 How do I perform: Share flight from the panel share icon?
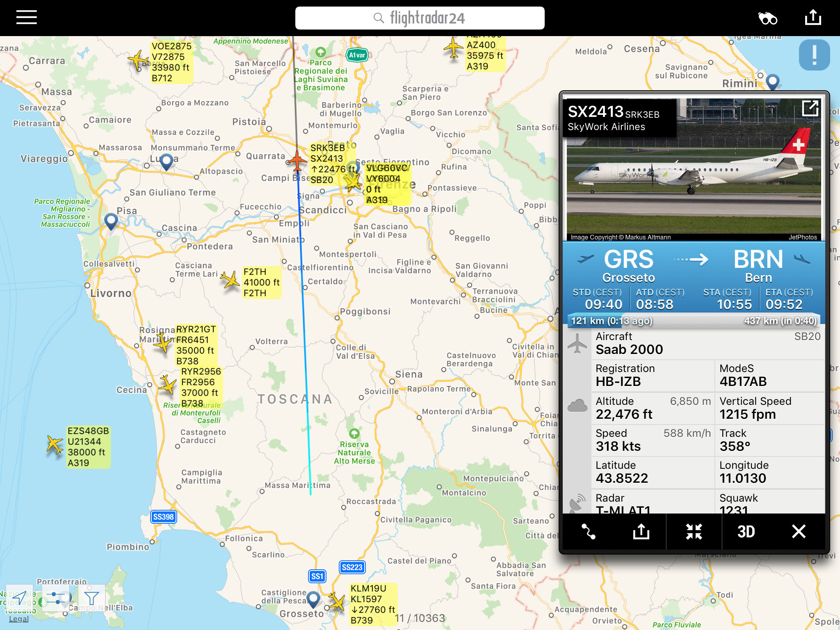tap(641, 532)
